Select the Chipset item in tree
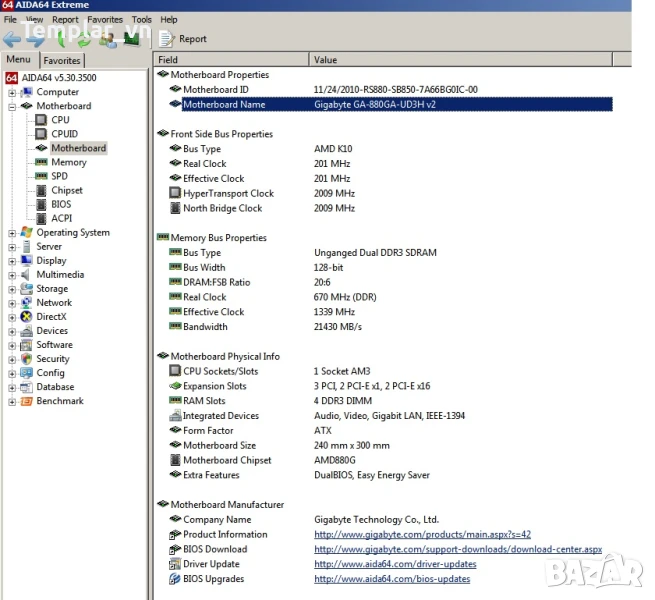Viewport: 655px width, 600px height. 67,190
